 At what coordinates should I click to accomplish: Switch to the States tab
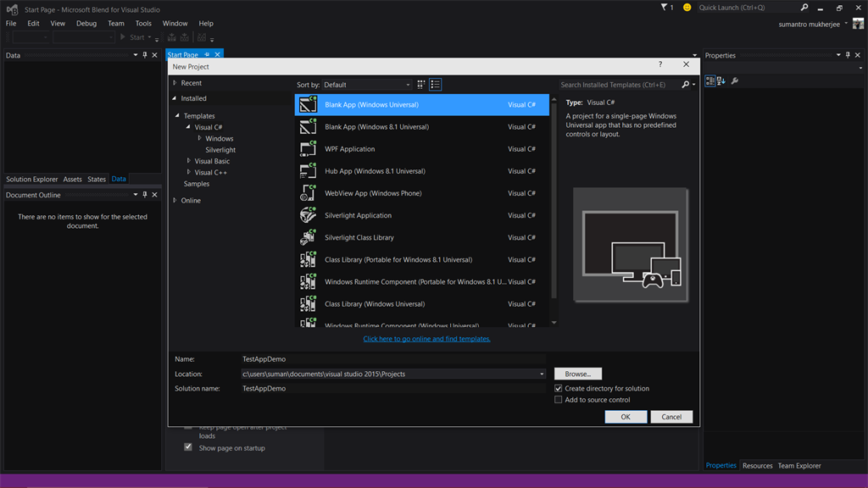(97, 180)
